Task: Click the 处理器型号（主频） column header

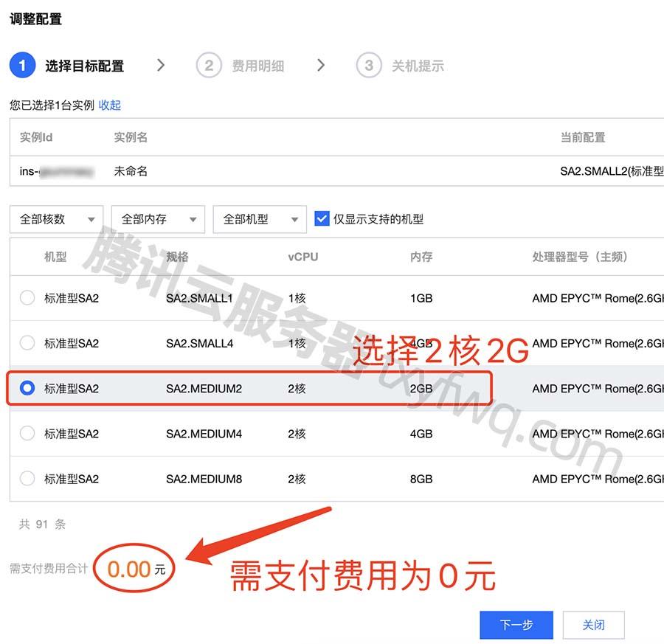Action: click(x=580, y=257)
